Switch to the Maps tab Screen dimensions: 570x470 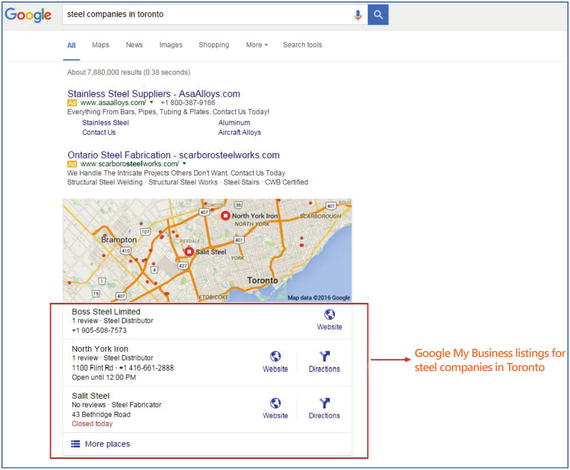(100, 45)
